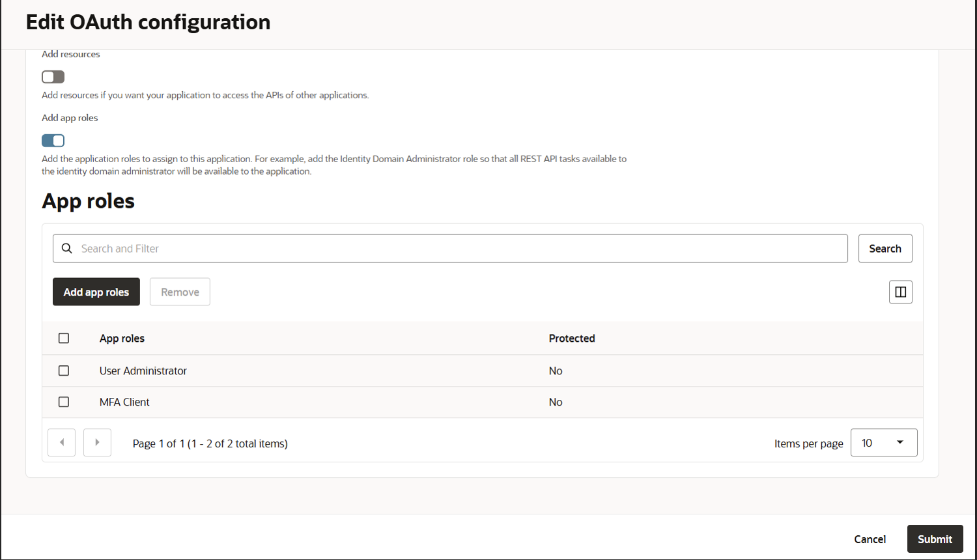Select the User Administrator app role

(x=143, y=370)
